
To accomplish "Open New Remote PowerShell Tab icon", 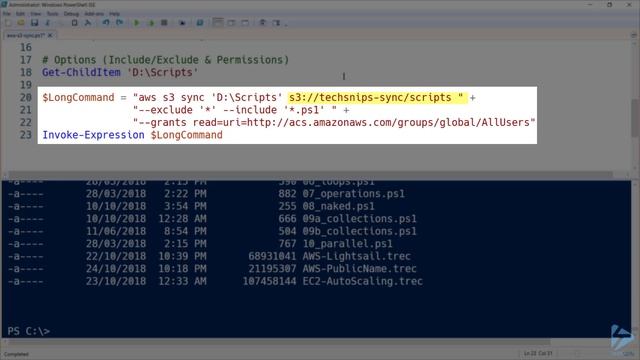I will (x=182, y=23).
